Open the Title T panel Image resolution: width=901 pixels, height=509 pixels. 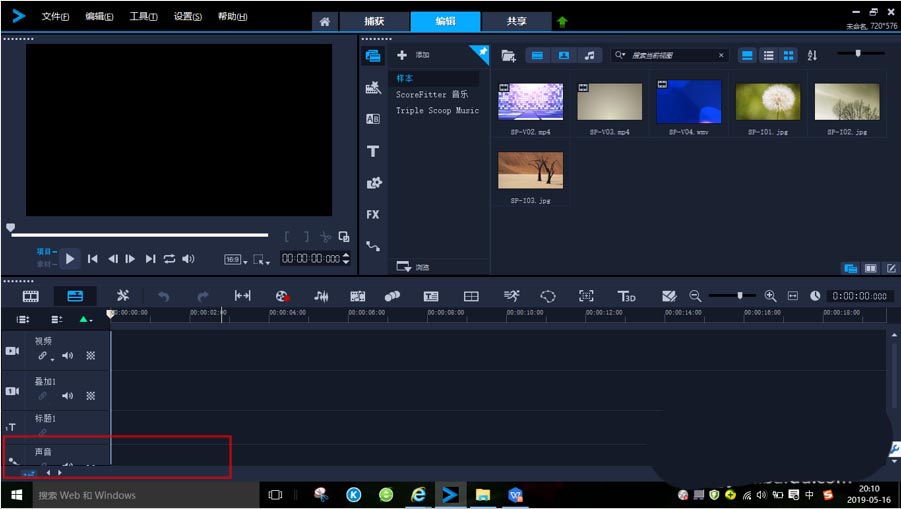click(x=373, y=151)
